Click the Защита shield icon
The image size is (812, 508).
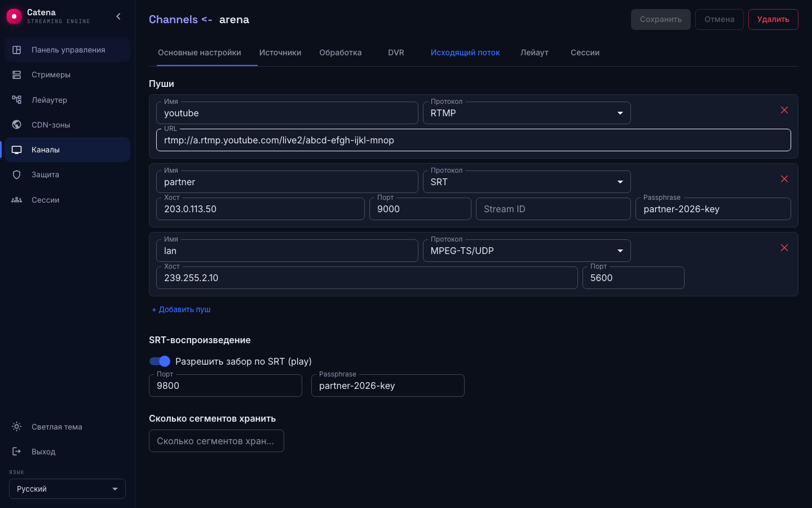[x=17, y=174]
